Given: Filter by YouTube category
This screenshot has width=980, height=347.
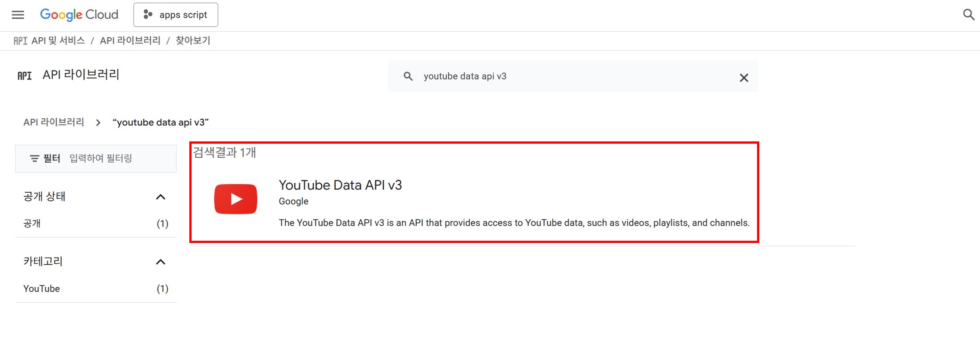Looking at the screenshot, I should (42, 289).
